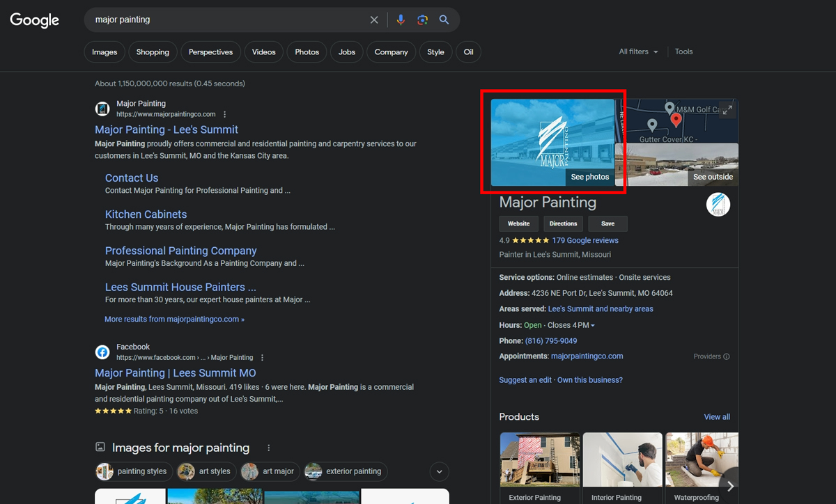
Task: Click Lee's Summit and nearby areas link
Action: click(x=601, y=309)
